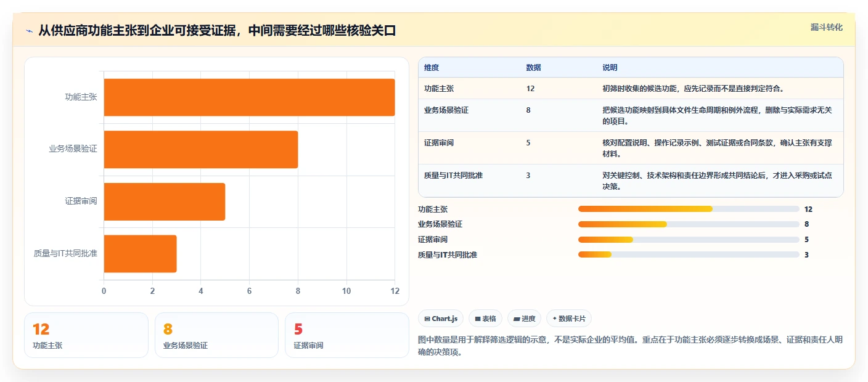Click 功能主张 in the table's 维度 column
Screen dimensions: 868x382
[439, 89]
